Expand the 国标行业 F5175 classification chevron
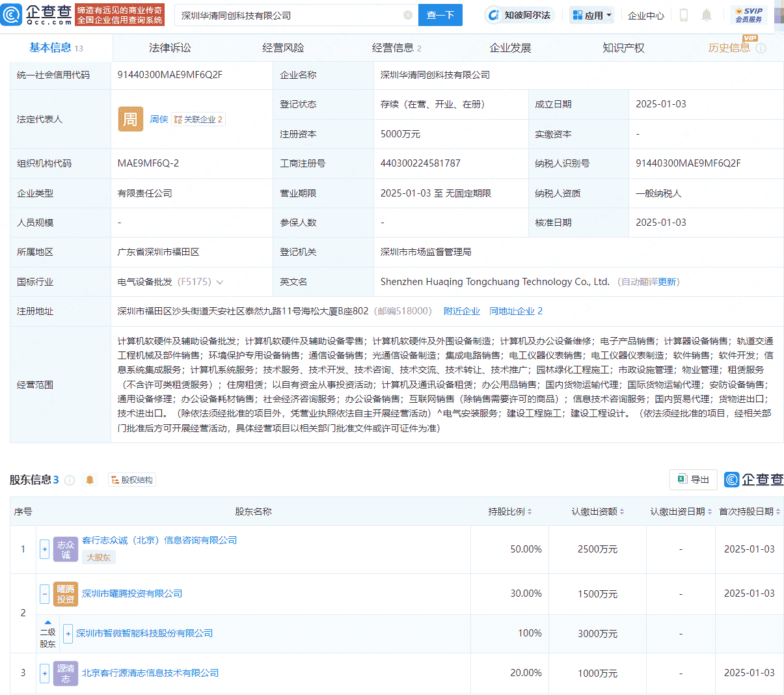 pyautogui.click(x=220, y=281)
